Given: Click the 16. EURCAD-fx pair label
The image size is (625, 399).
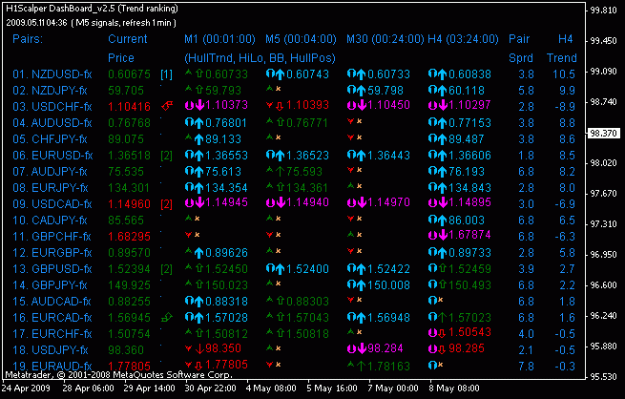Looking at the screenshot, I should click(52, 318).
